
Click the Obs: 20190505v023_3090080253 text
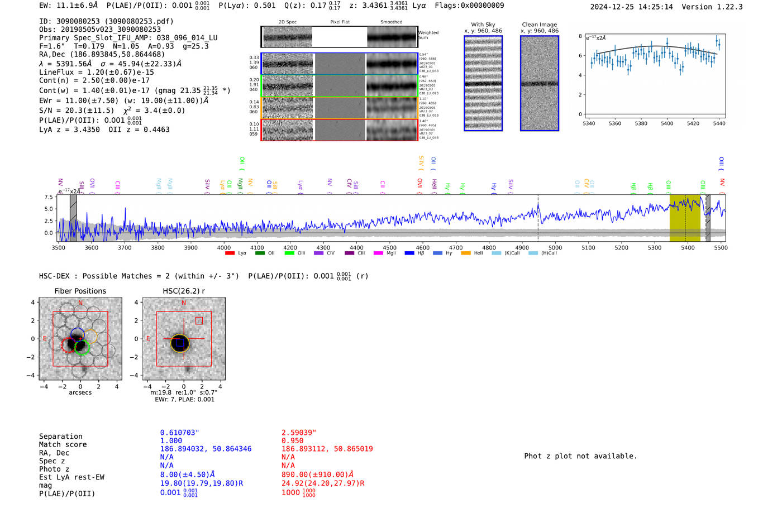click(100, 29)
